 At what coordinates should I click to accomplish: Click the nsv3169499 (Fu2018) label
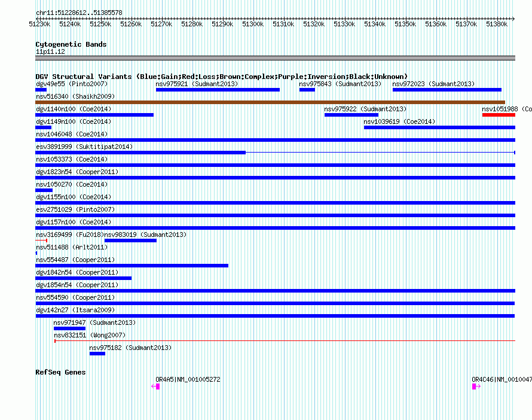pos(70,235)
